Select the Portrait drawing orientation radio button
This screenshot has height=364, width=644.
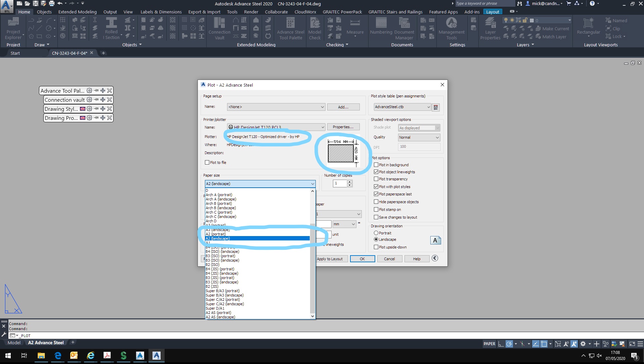pos(376,233)
